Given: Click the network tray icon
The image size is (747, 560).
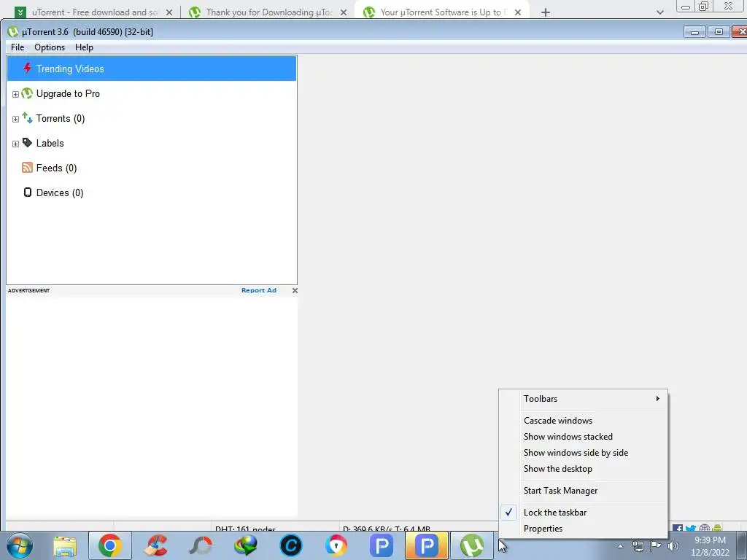Looking at the screenshot, I should click(x=638, y=546).
